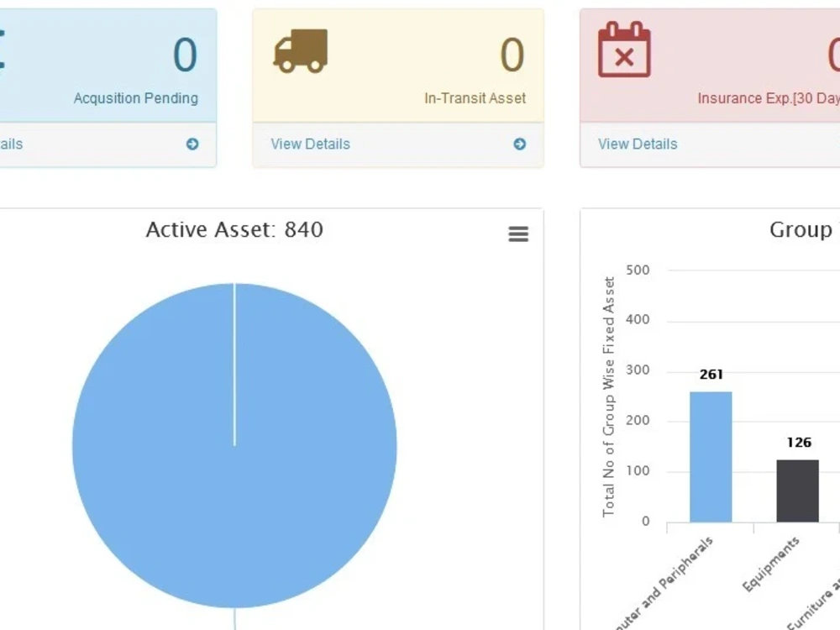840x630 pixels.
Task: Click the Acqusition Pending label
Action: 136,98
